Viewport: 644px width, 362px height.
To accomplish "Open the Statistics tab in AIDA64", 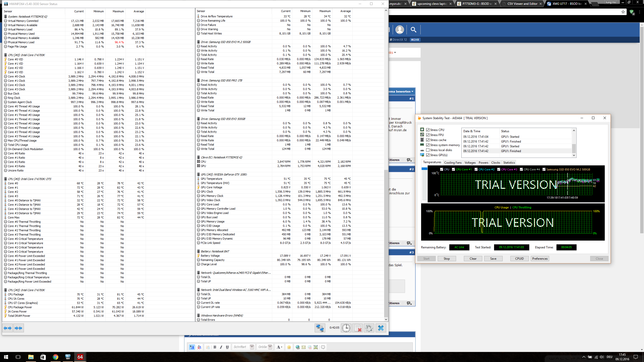I will [509, 163].
